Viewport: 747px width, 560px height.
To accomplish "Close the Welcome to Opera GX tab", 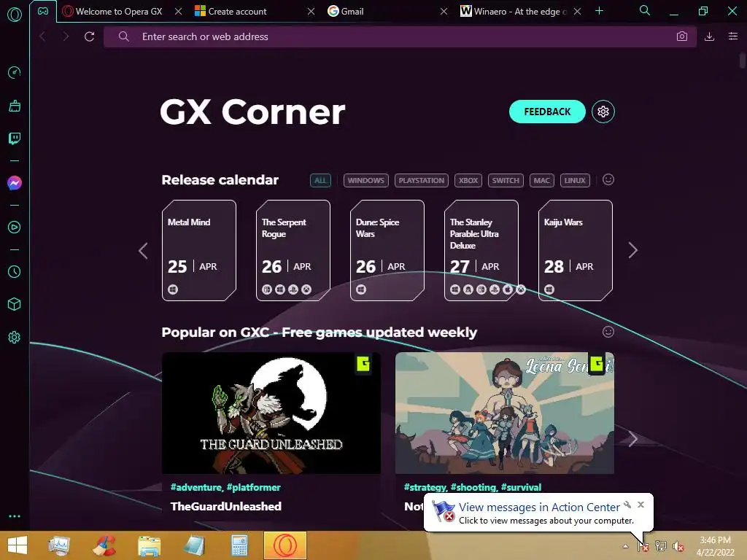I will pyautogui.click(x=178, y=12).
